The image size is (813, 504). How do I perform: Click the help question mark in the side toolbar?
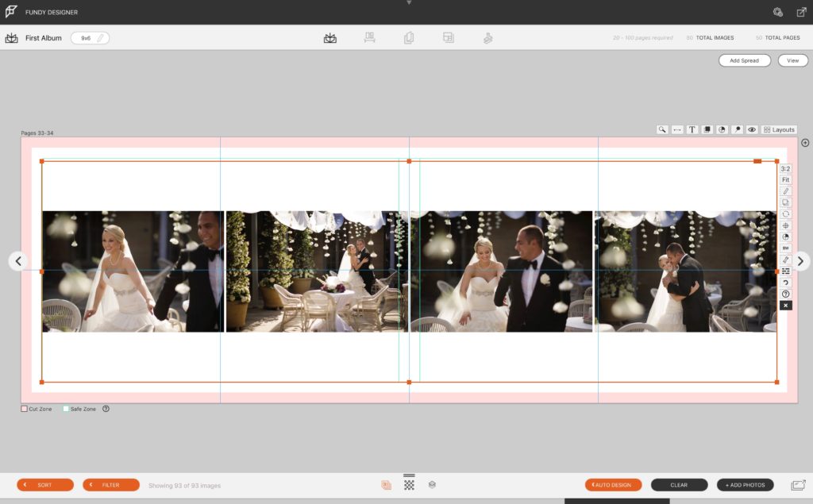(x=785, y=294)
